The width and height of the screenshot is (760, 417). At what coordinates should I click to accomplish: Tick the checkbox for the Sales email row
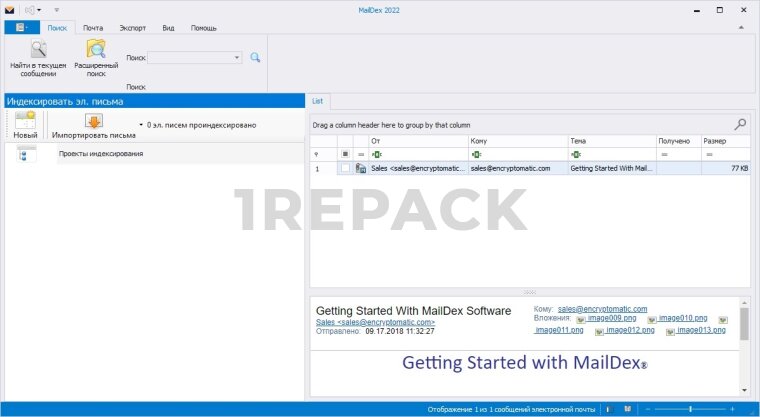coord(345,169)
